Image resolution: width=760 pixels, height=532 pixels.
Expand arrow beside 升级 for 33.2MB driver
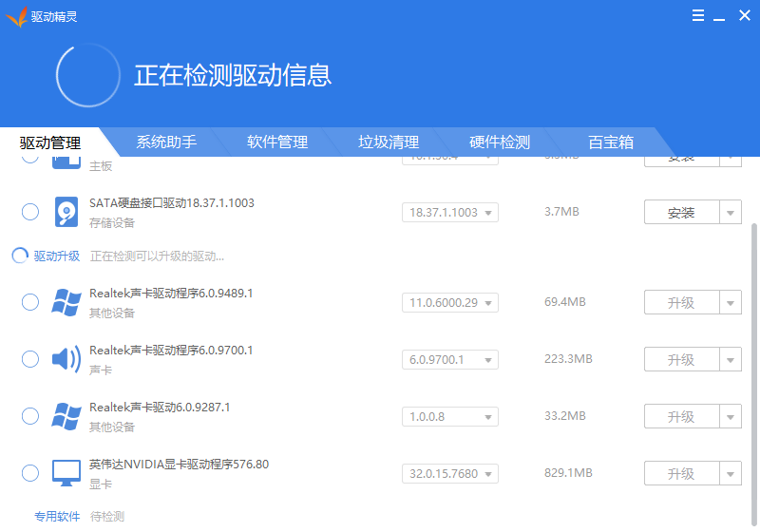click(x=731, y=417)
